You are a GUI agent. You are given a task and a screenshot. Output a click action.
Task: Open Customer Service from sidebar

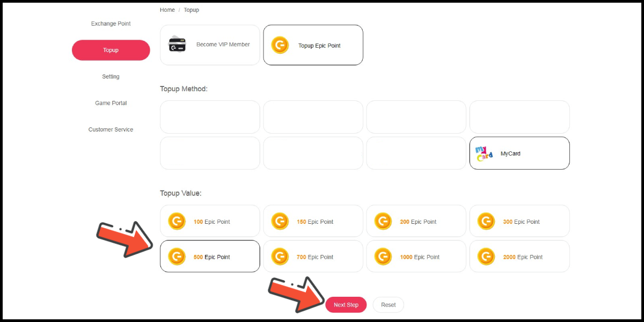[111, 129]
